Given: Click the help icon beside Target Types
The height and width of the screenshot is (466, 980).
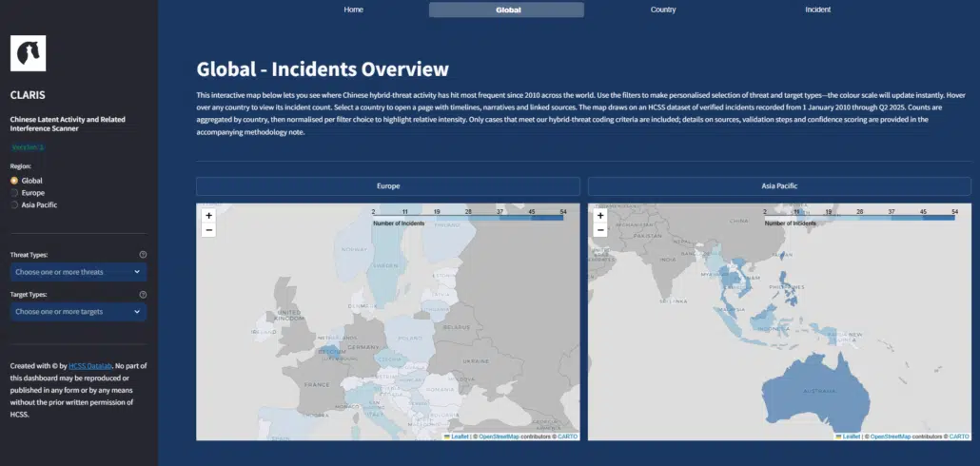Looking at the screenshot, I should pos(143,295).
